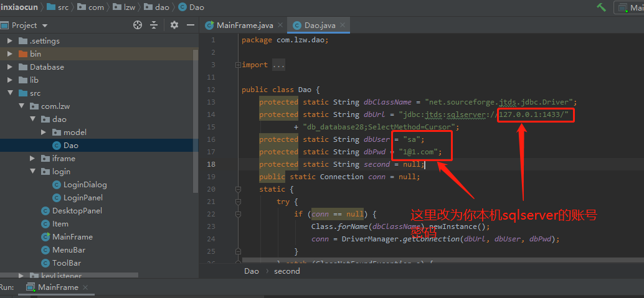Close the MainFrame run tab
Screen dimensions: 644x298
pos(85,287)
